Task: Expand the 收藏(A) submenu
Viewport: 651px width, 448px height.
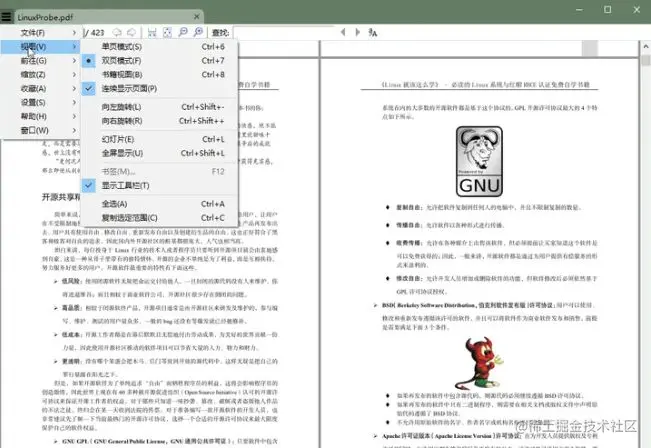Action: 40,88
